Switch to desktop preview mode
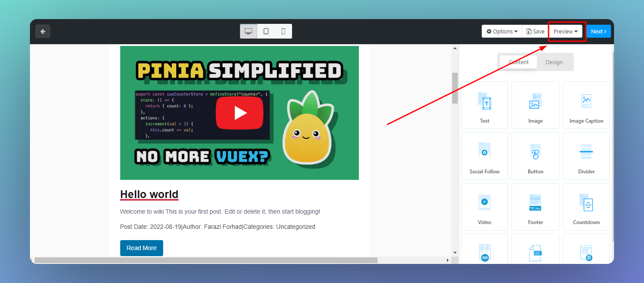Screen dimensions: 644x283 pos(248,31)
